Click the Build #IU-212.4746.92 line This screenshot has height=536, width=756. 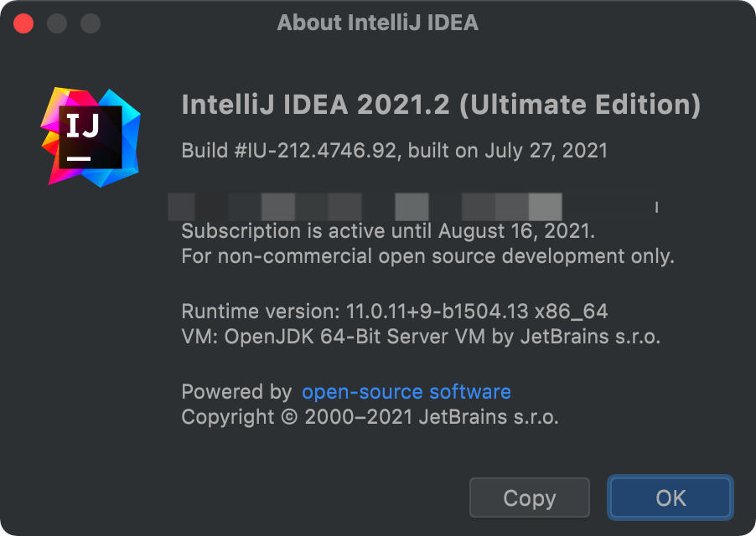(395, 151)
